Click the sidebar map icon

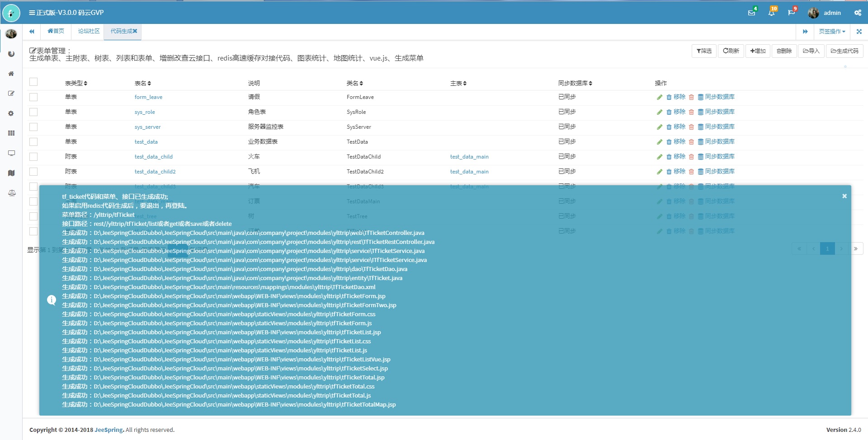point(11,173)
